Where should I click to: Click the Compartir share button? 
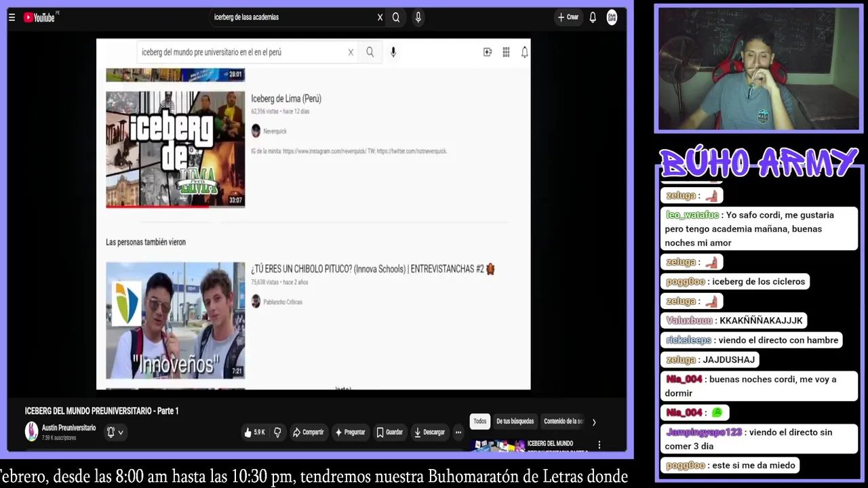[308, 432]
